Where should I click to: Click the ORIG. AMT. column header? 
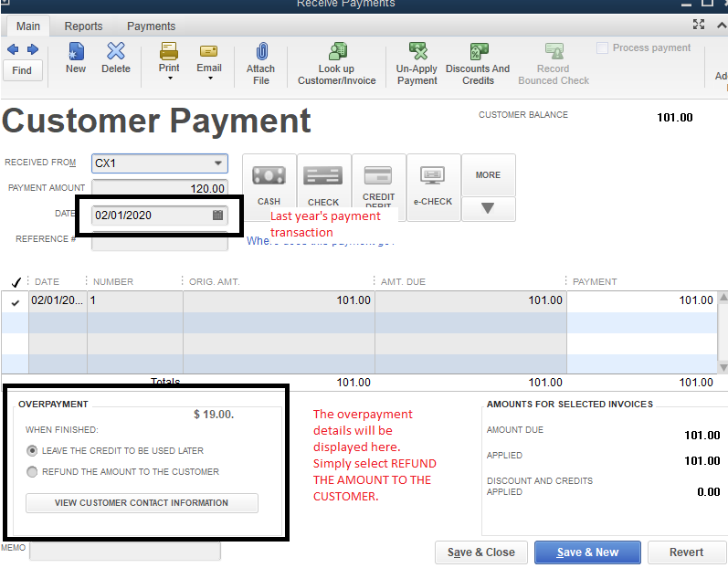tap(214, 281)
